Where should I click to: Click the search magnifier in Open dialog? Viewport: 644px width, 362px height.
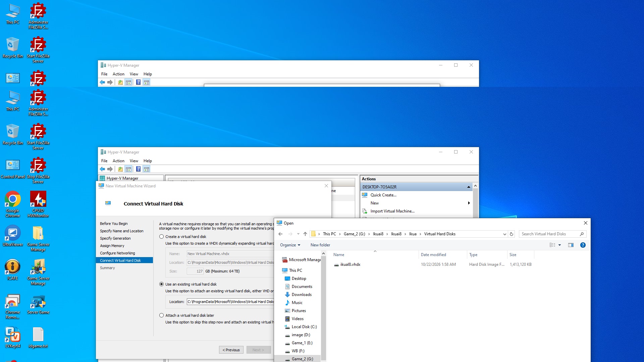coord(582,234)
